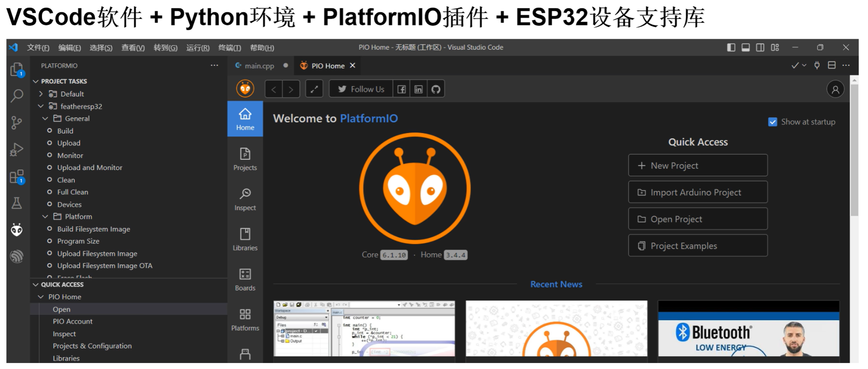This screenshot has height=369, width=868.
Task: Expand PIO Home to full view
Action: pyautogui.click(x=314, y=89)
